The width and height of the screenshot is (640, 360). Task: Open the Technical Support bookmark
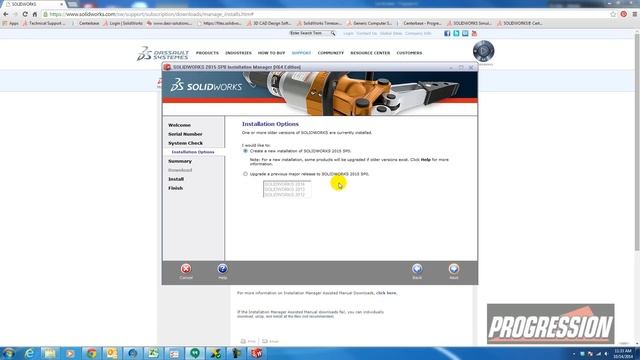[44, 23]
